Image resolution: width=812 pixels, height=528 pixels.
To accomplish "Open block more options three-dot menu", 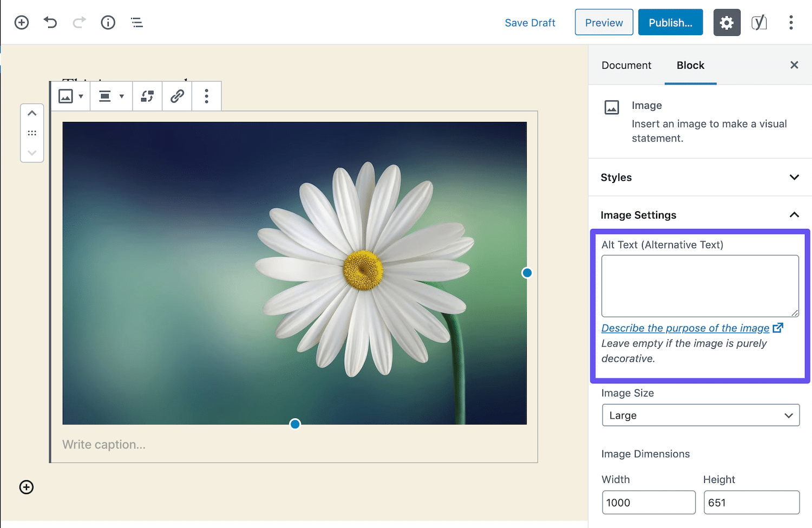I will point(206,96).
